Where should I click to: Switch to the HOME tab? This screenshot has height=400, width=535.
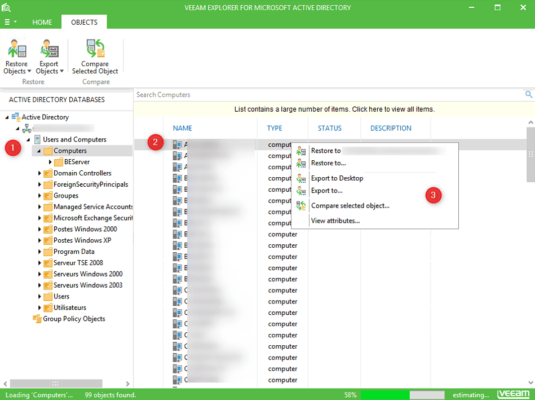[42, 22]
